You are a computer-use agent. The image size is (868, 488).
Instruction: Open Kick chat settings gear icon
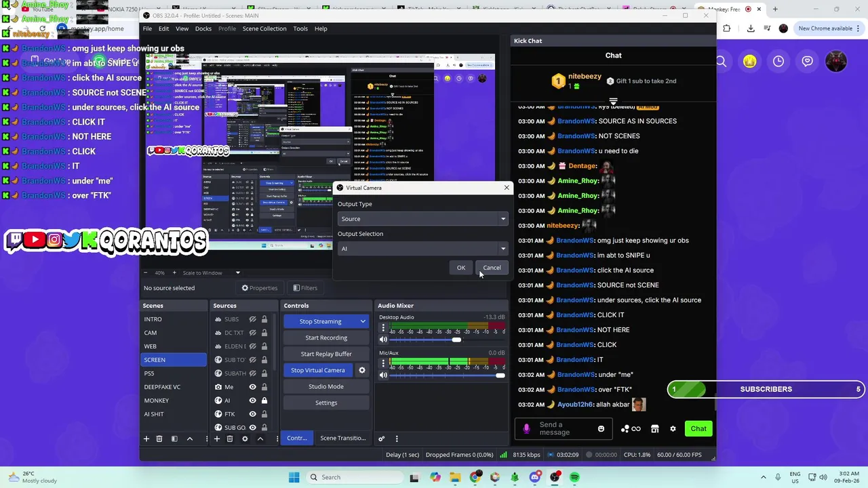tap(673, 428)
